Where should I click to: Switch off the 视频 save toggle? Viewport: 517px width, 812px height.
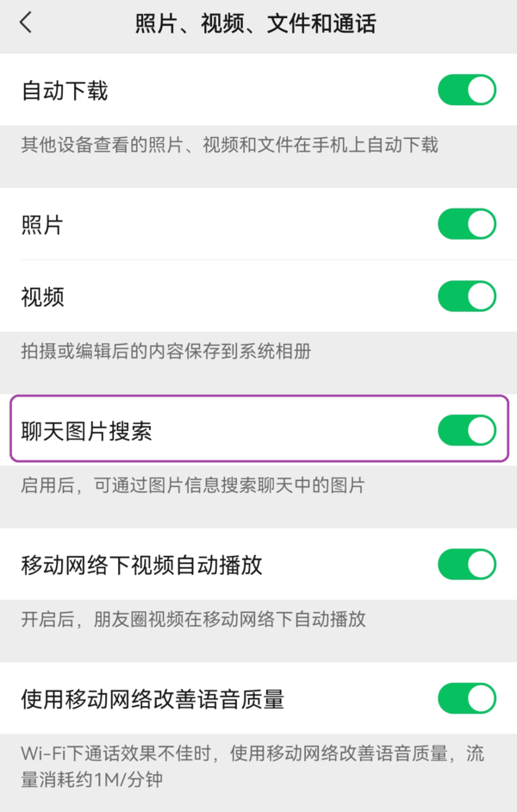[x=466, y=297]
